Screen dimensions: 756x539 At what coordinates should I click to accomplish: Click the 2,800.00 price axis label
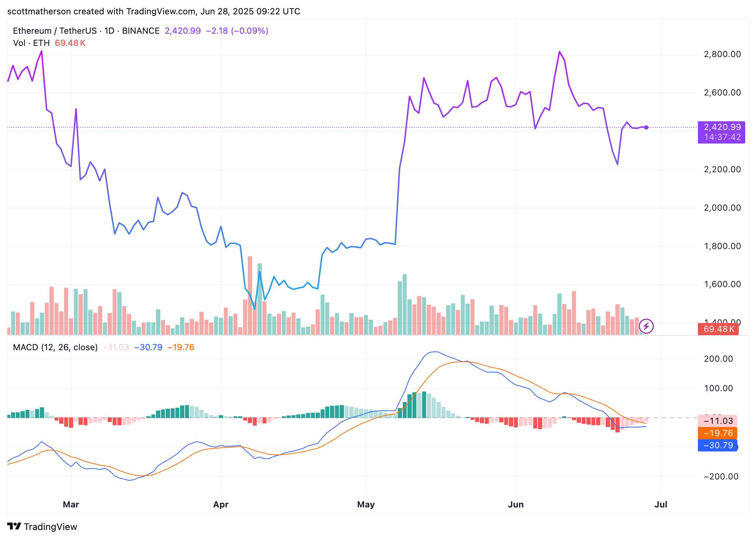(722, 54)
